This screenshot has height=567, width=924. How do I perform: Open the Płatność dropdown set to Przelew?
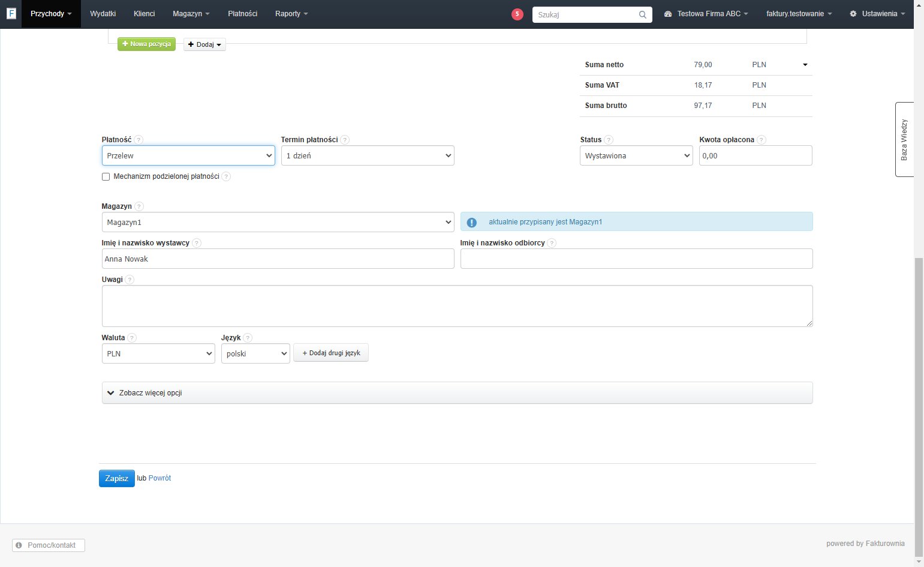pos(188,155)
